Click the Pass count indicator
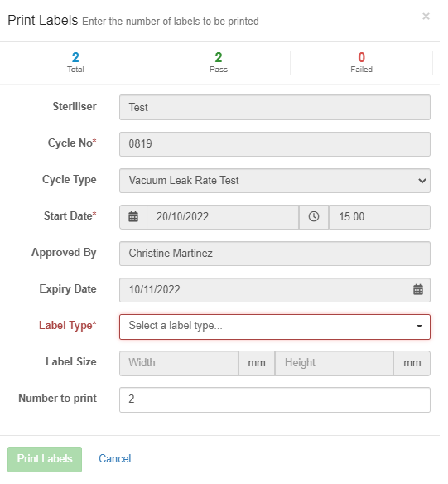448x484 pixels. point(219,62)
